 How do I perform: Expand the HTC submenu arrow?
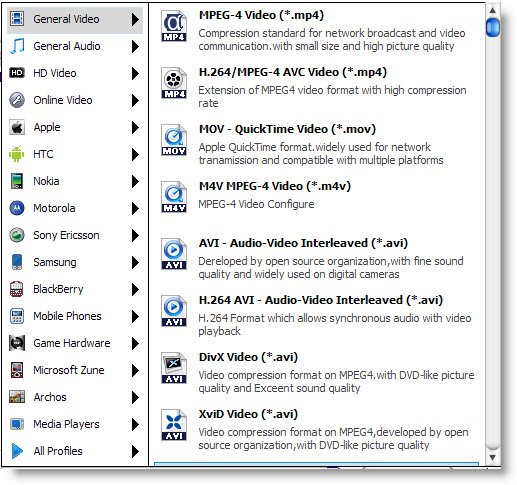pos(135,154)
